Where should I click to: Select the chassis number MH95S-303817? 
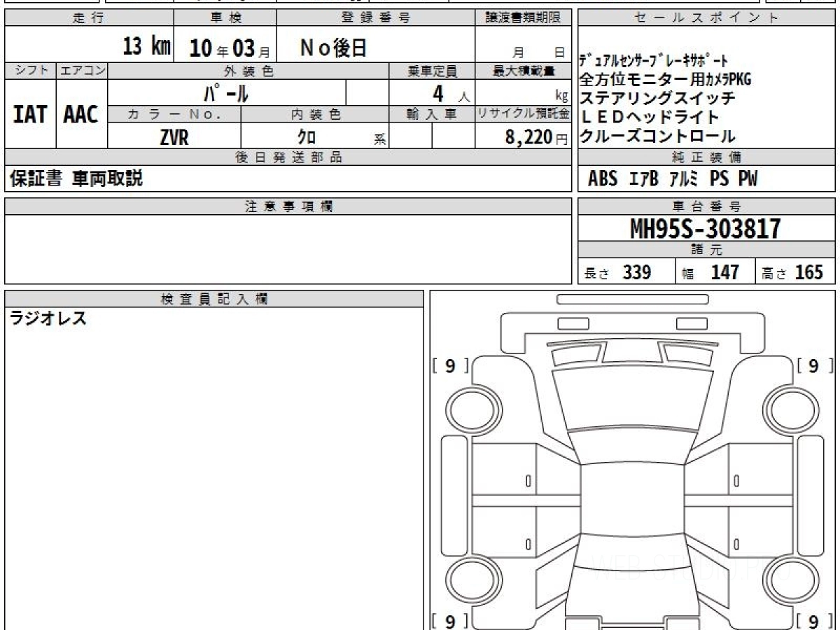pyautogui.click(x=706, y=229)
